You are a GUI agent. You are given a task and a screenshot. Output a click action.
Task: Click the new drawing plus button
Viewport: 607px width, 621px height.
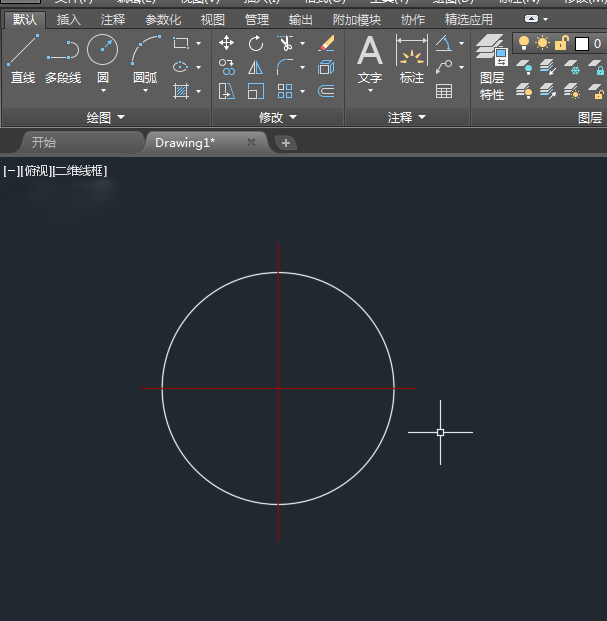[286, 143]
